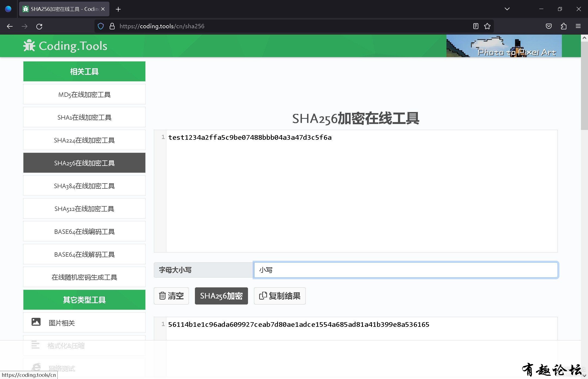Open the 字母大小写 dropdown showing 小写
Screen dimensions: 588x379
point(406,270)
